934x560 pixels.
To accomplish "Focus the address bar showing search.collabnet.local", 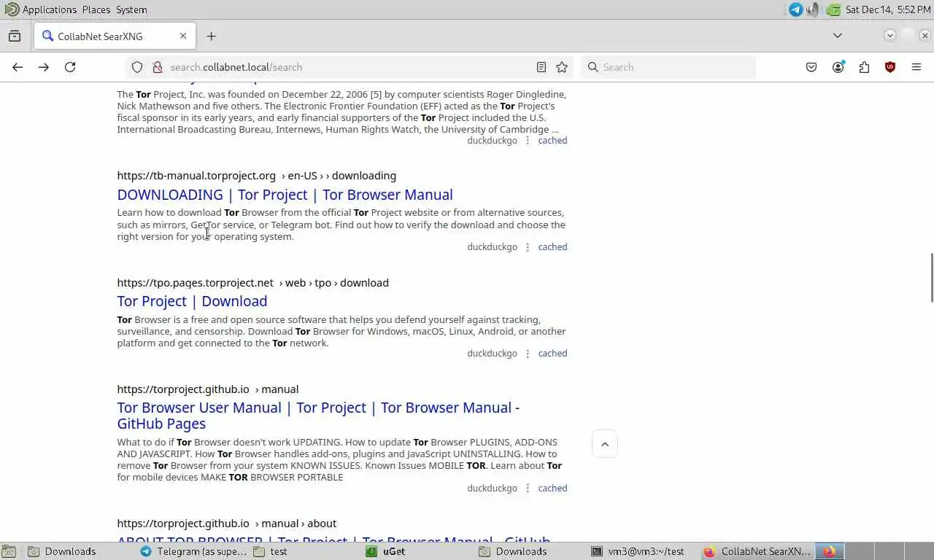I will [x=350, y=67].
